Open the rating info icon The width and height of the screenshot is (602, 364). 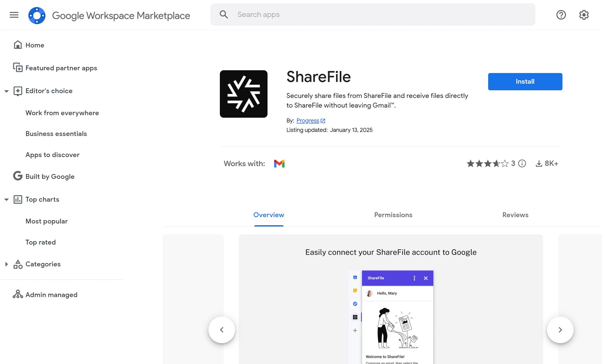pos(522,163)
